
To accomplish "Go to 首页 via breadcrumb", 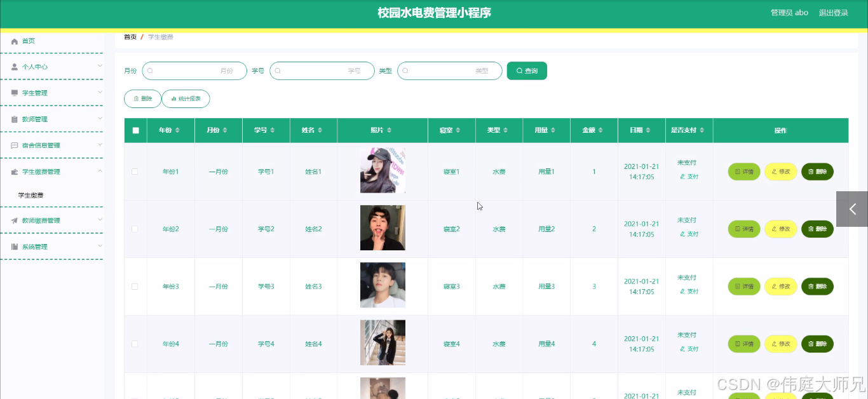I will click(x=130, y=37).
